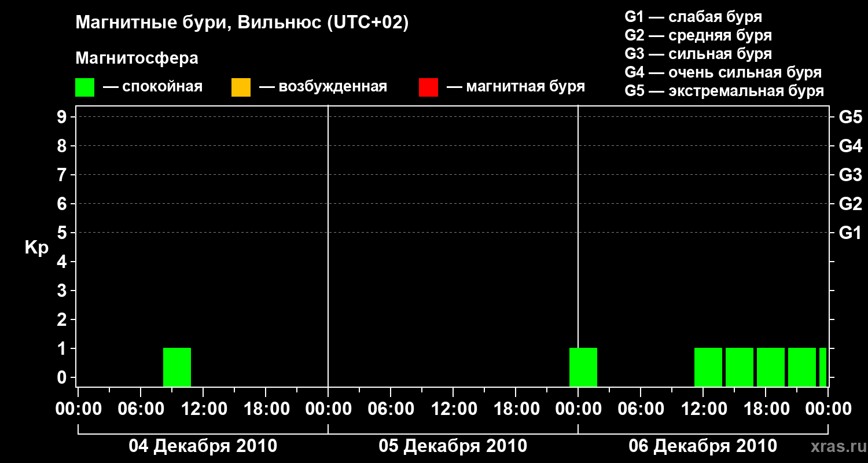This screenshot has height=463, width=868.
Task: Click '12:00' time label under 04 December
Action: coord(203,409)
